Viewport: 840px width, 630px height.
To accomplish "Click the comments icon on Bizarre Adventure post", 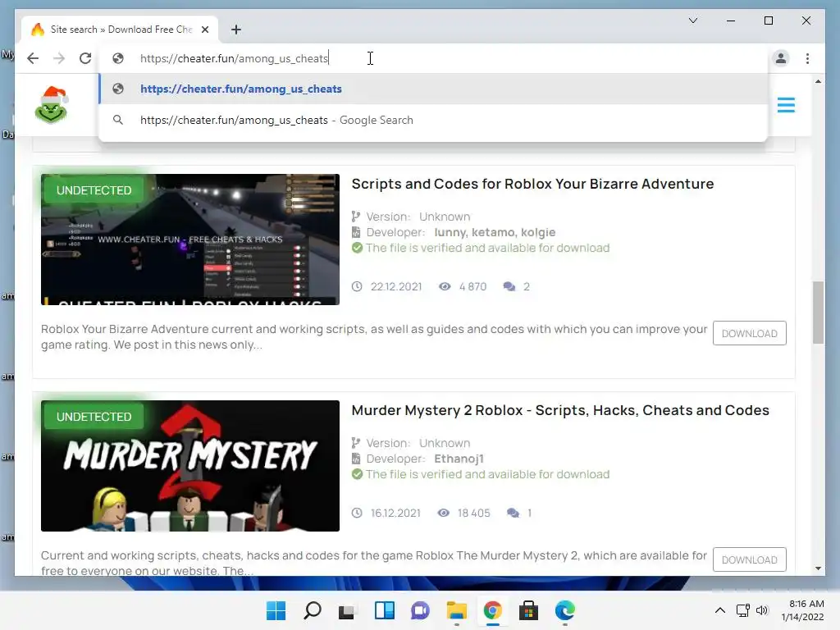I will click(x=509, y=286).
